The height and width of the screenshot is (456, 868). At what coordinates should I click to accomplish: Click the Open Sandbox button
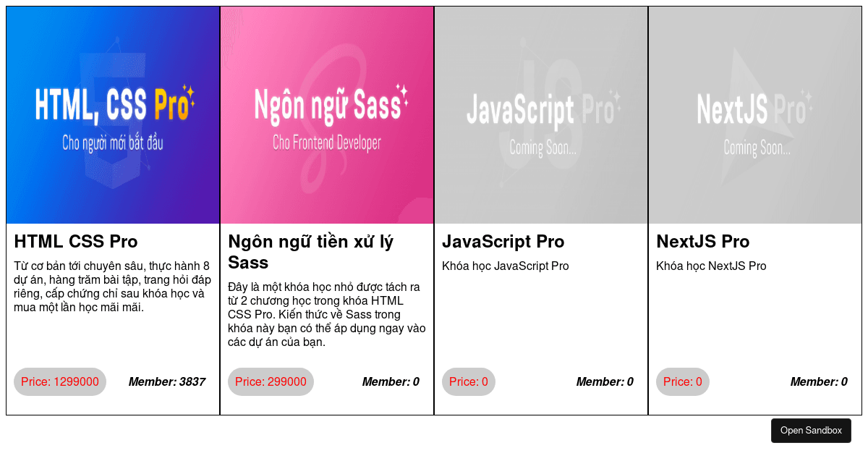[x=811, y=431]
